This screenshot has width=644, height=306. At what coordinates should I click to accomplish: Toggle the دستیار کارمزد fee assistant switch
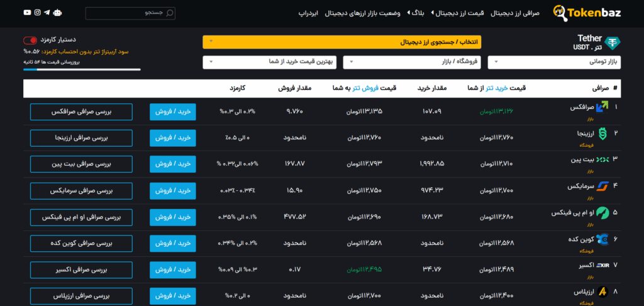[x=30, y=40]
